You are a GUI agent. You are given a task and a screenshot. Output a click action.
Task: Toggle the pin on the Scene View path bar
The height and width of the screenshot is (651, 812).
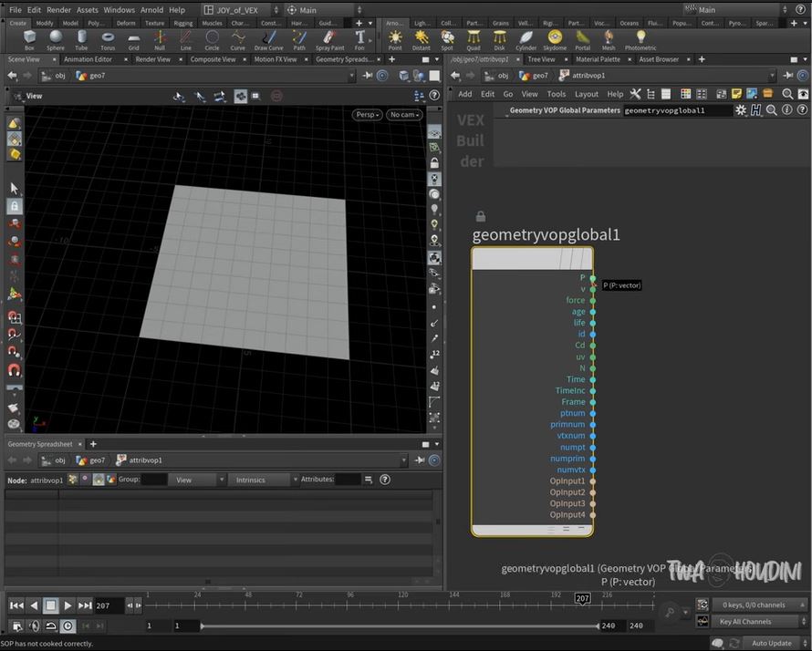[368, 76]
